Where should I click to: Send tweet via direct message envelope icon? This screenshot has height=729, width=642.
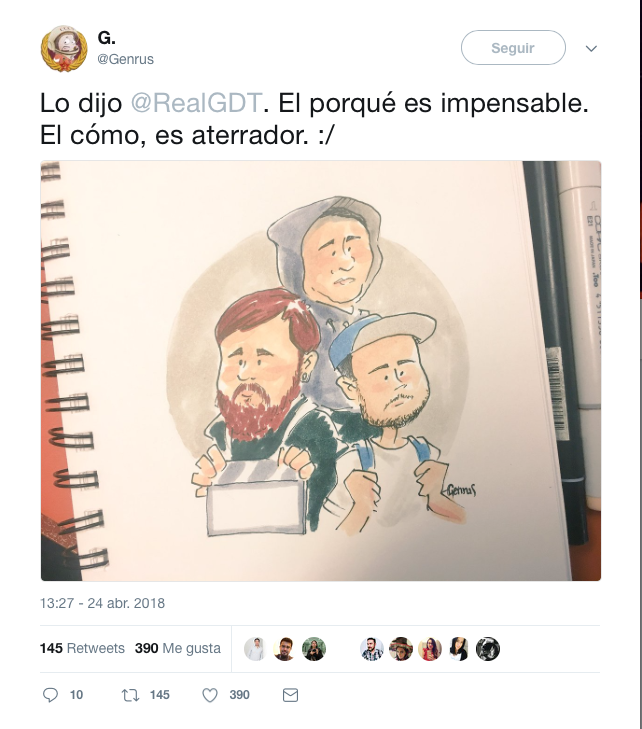(291, 695)
